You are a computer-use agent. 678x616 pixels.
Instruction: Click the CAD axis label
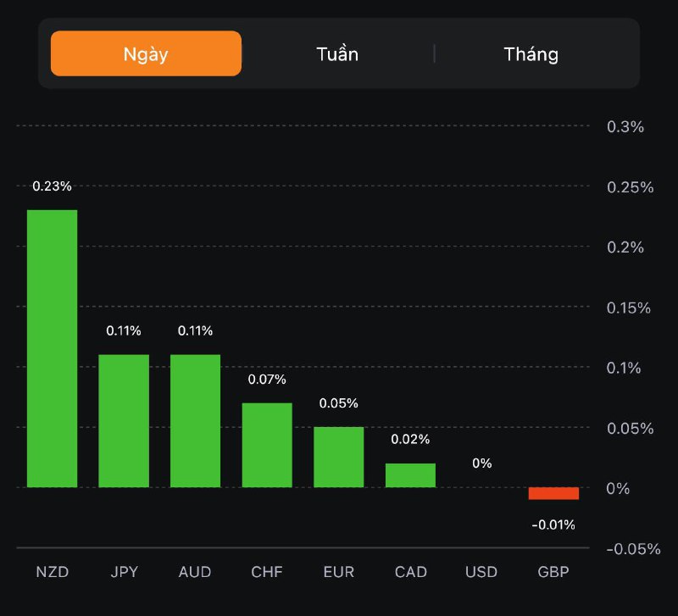[x=410, y=572]
